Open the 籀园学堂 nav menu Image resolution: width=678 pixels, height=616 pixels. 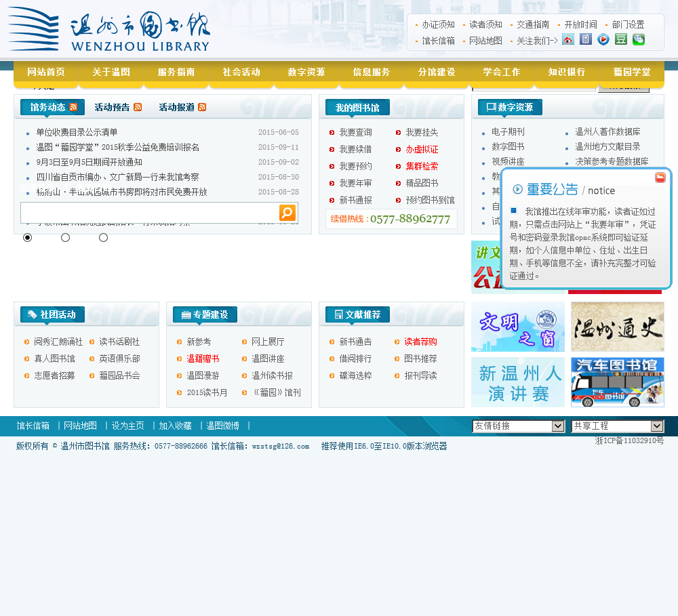point(632,73)
